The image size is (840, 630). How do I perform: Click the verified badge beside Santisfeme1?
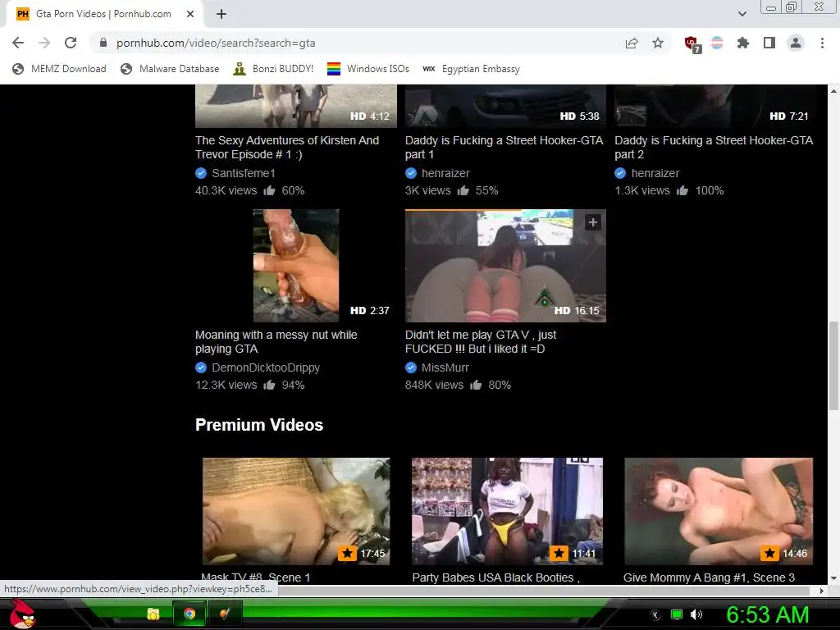click(x=201, y=173)
